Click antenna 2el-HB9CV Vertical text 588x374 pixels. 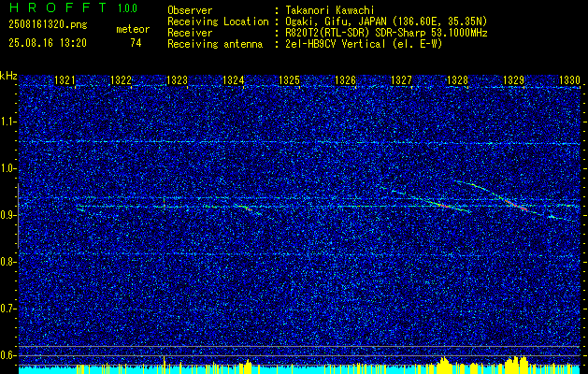point(364,44)
